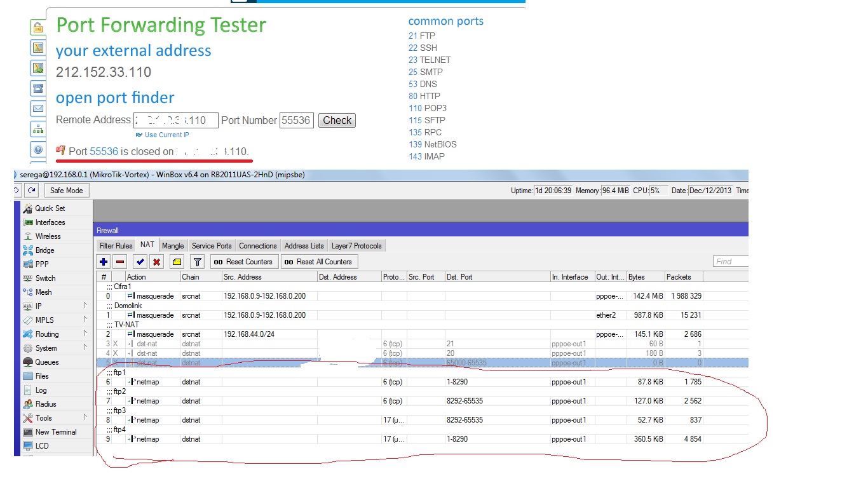The image size is (868, 488).
Task: Open Interfaces from the WinBox menu
Action: coord(50,222)
